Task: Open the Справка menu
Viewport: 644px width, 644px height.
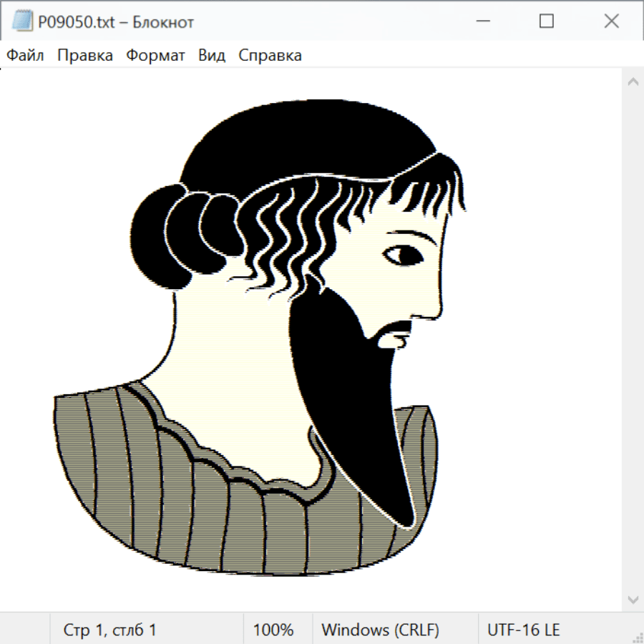Action: [270, 56]
